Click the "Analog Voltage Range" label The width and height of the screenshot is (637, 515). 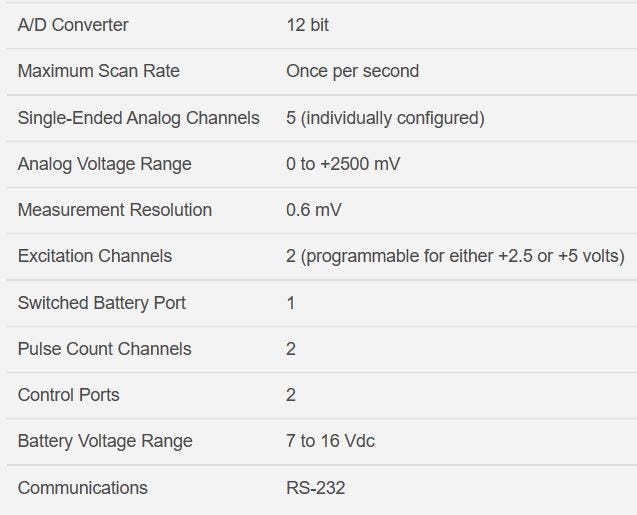[x=104, y=164]
